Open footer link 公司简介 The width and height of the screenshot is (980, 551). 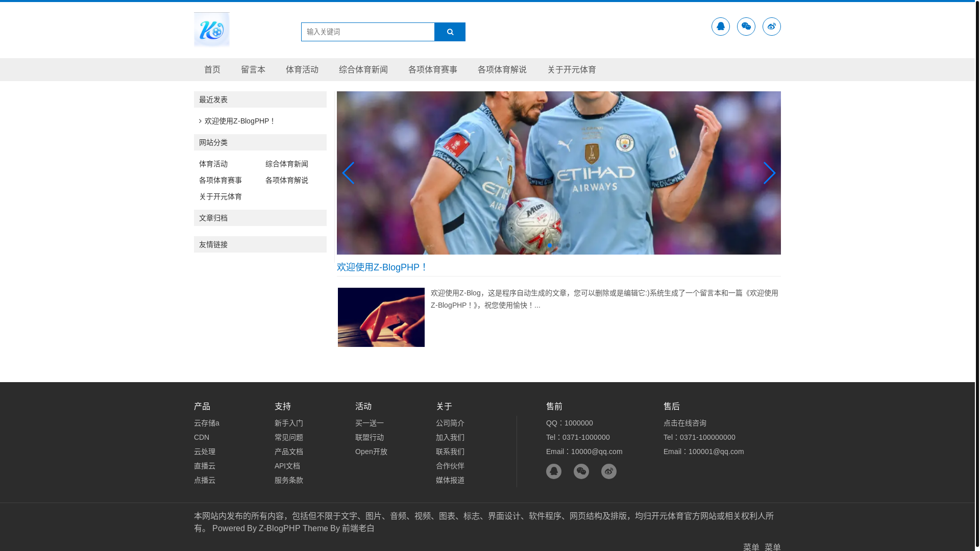point(450,423)
